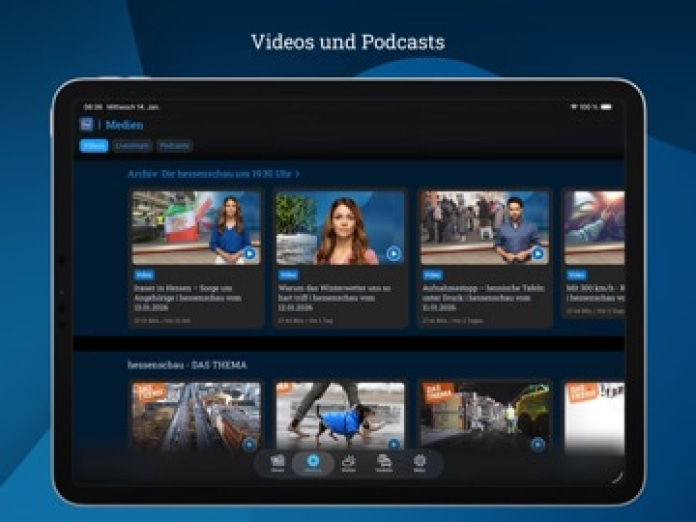
Task: Play the Aufnahmestopp hessische Tafeln video
Action: tap(538, 253)
